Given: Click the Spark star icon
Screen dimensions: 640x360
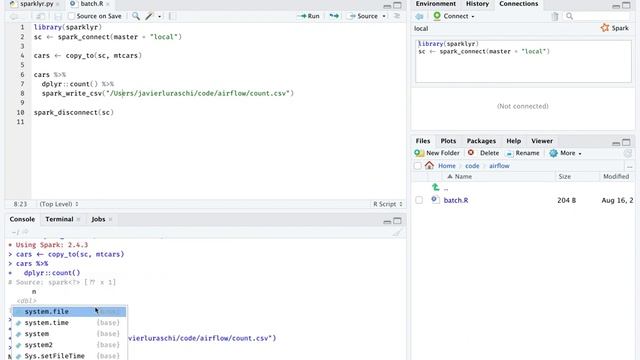Looking at the screenshot, I should click(x=605, y=28).
